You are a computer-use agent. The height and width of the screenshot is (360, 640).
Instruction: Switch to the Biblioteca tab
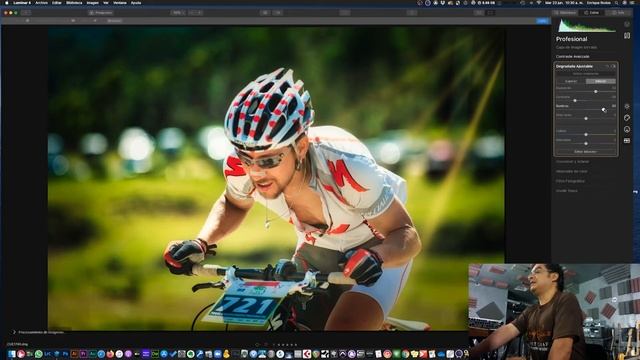[x=565, y=13]
